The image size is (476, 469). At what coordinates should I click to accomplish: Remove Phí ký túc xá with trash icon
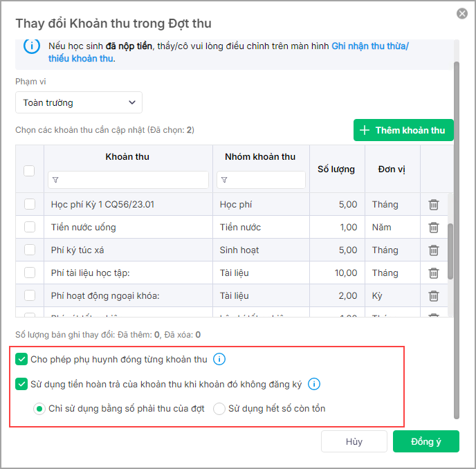click(434, 250)
